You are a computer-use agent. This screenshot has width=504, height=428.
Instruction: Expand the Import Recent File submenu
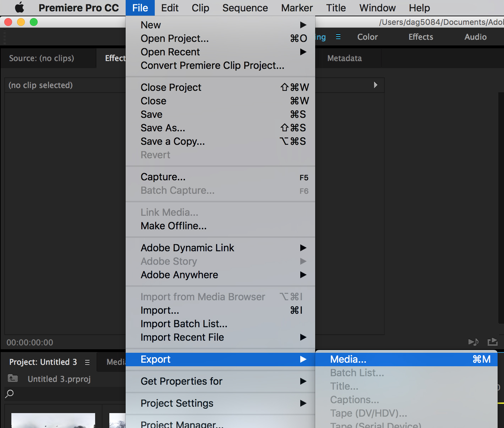[220, 337]
